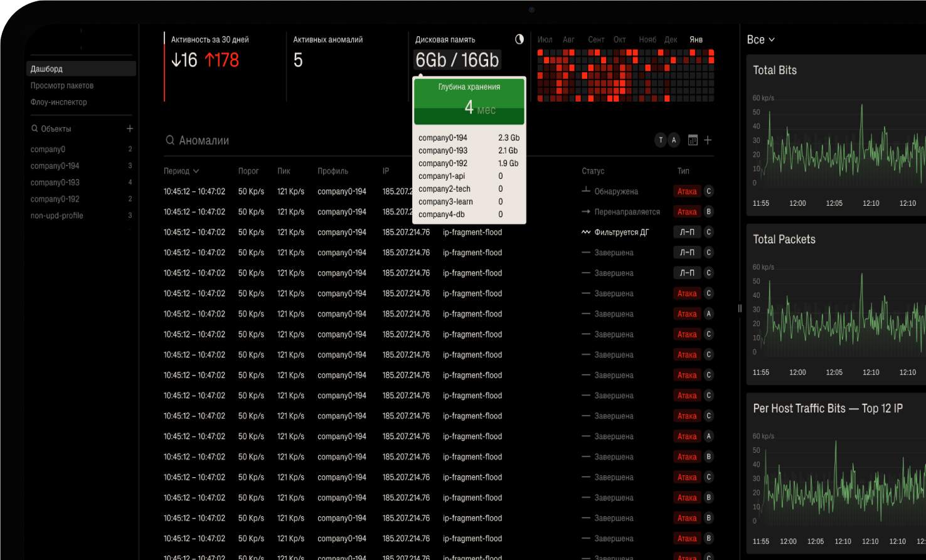The width and height of the screenshot is (926, 560).
Task: Click the C badge in Фильтруется ДГ row
Action: click(x=709, y=232)
